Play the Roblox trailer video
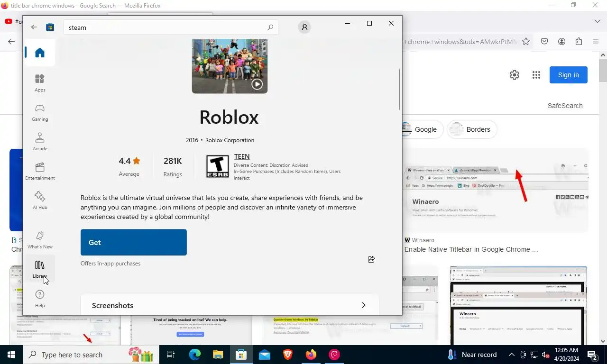607x364 pixels. (x=257, y=84)
